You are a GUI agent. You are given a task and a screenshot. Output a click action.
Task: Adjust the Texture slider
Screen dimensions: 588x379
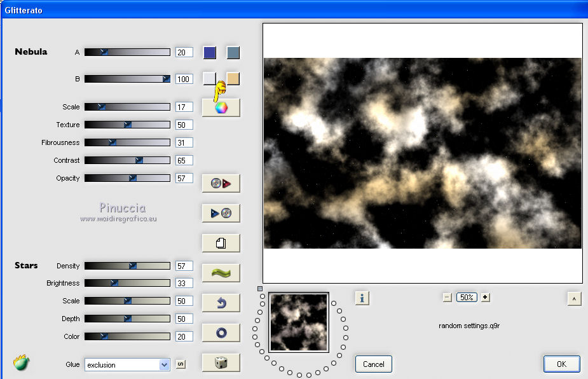pyautogui.click(x=127, y=125)
